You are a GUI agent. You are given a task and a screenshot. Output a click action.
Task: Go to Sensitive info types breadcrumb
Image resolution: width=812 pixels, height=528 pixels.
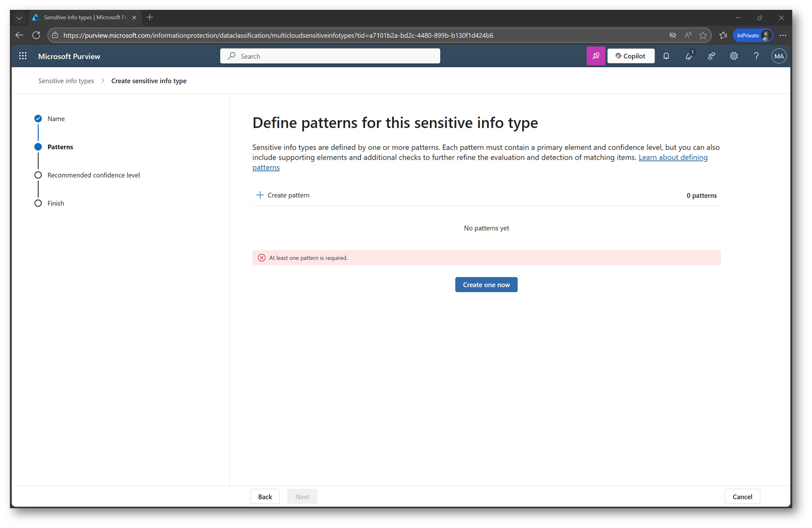(x=66, y=81)
